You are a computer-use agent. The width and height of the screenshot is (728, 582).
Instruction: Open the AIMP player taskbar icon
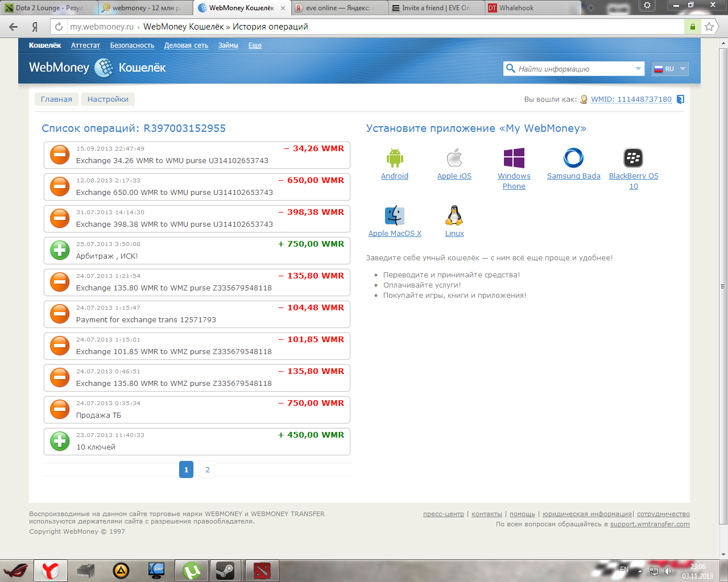click(x=121, y=571)
